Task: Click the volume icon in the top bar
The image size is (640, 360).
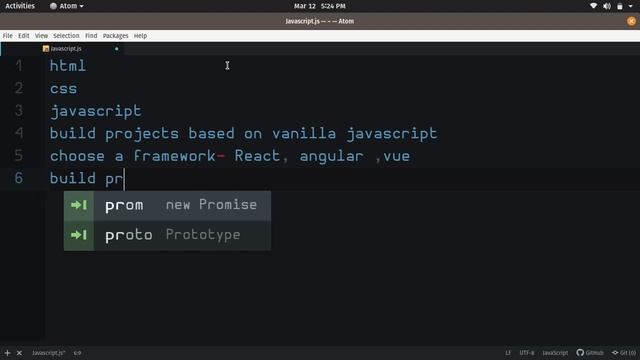Action: pyautogui.click(x=607, y=6)
